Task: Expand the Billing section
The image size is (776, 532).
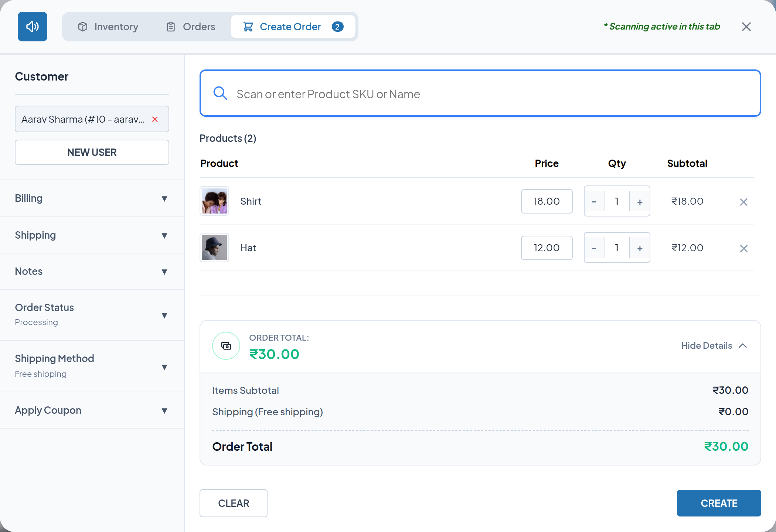Action: (92, 198)
